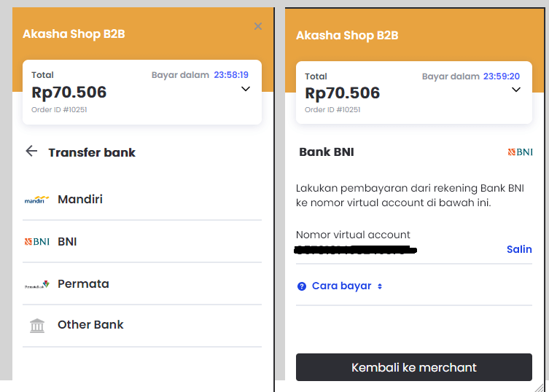
Task: Click the redacted virtual account number
Action: click(x=356, y=250)
